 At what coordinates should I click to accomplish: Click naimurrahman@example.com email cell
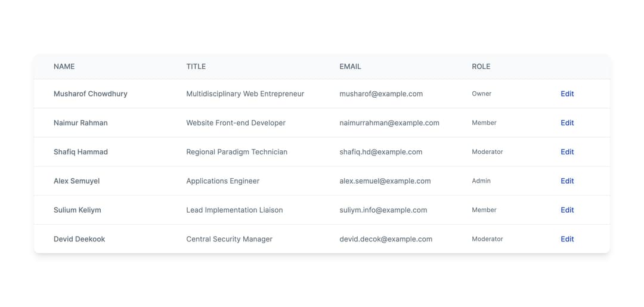point(389,123)
